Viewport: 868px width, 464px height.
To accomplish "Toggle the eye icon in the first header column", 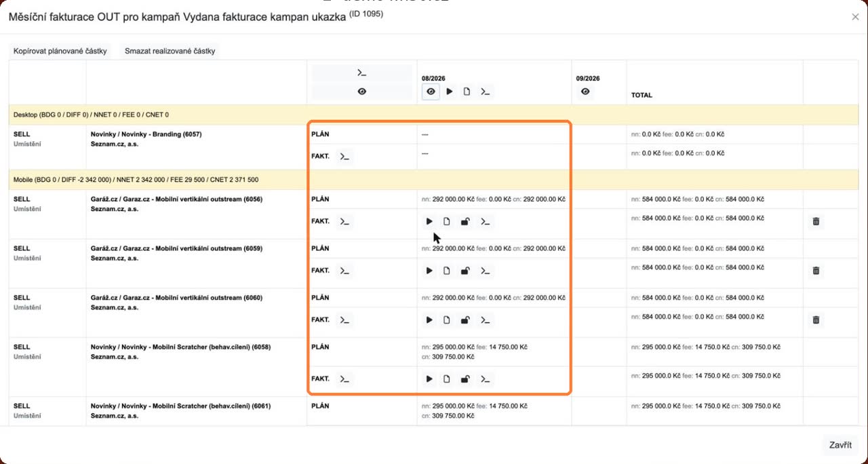I will pos(362,92).
